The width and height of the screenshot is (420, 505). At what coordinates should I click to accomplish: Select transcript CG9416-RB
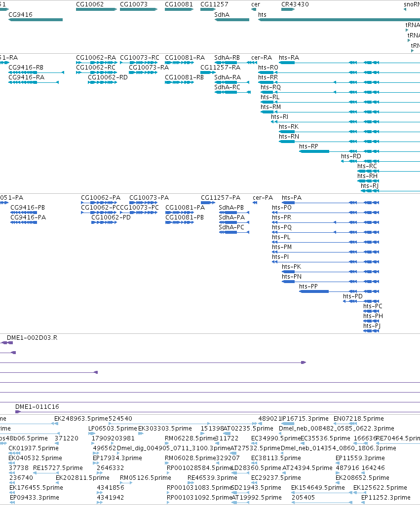coord(36,72)
